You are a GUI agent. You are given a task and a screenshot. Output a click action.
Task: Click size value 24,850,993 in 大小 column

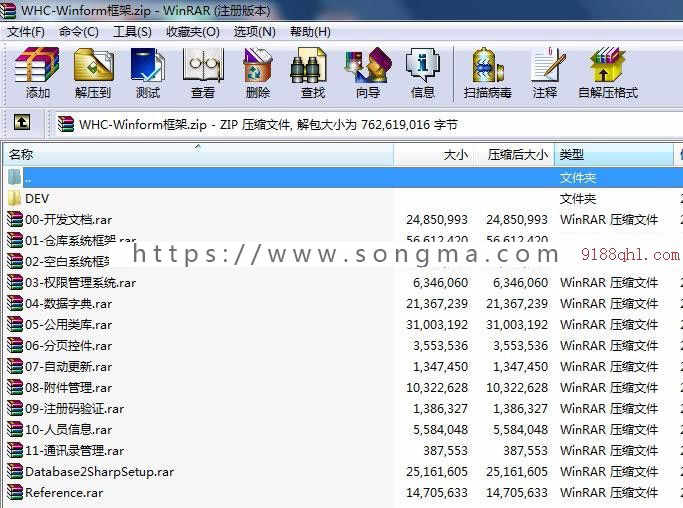437,220
